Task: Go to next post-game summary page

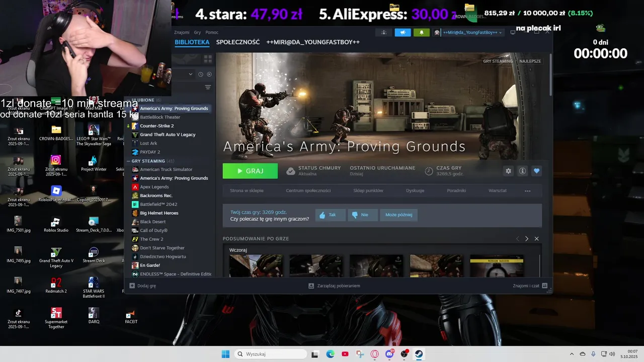Action: pos(527,239)
